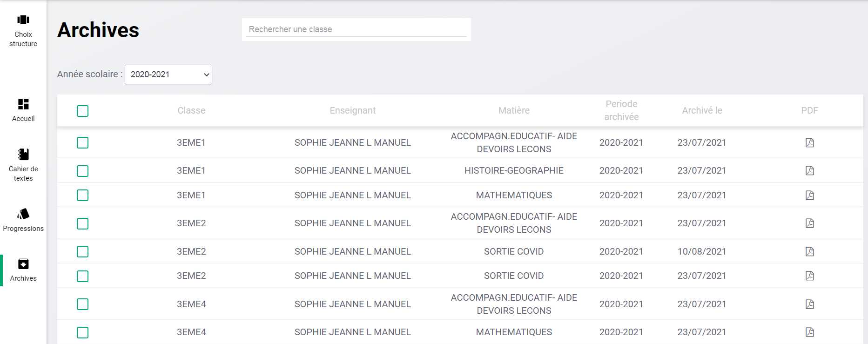
Task: Open Choix structure in the sidebar
Action: [x=23, y=31]
